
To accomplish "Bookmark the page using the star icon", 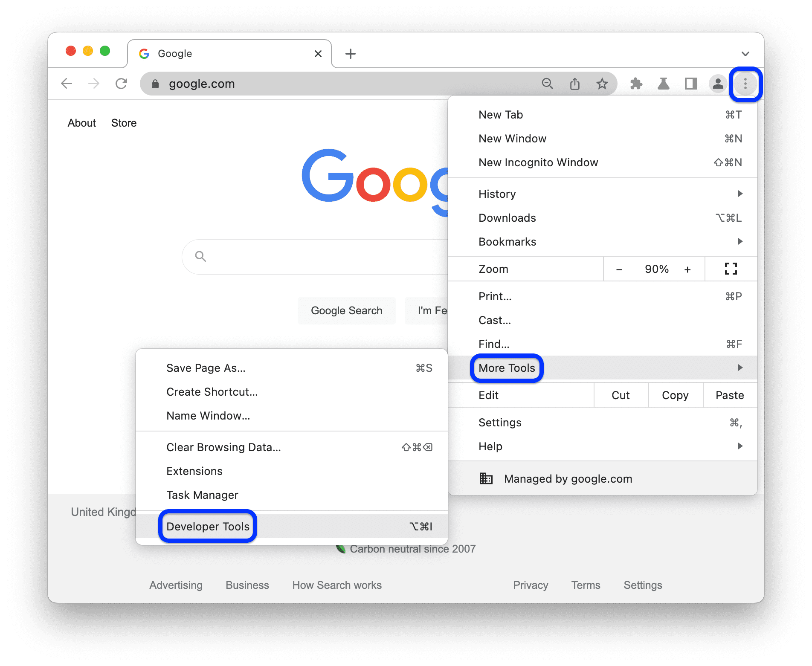I will tap(602, 84).
